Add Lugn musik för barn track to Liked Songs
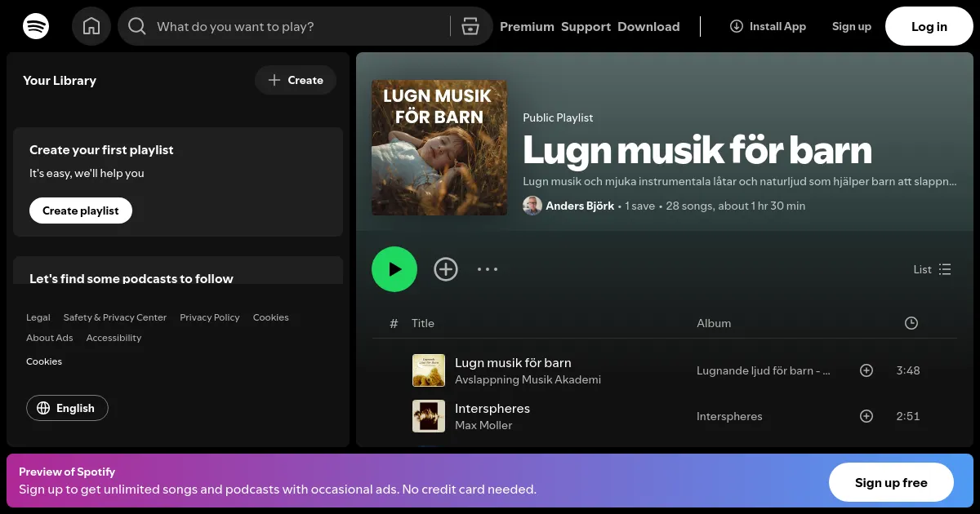The image size is (980, 514). pyautogui.click(x=866, y=370)
